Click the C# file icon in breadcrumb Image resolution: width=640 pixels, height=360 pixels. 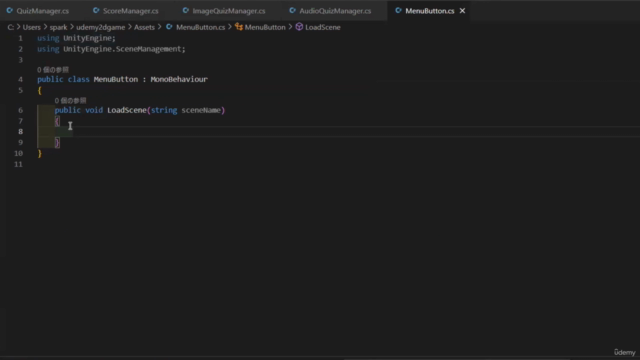[x=169, y=27]
